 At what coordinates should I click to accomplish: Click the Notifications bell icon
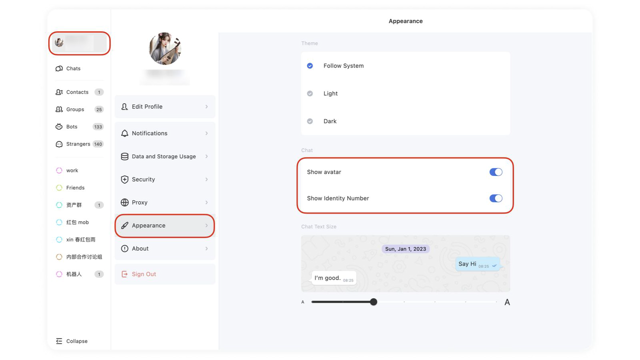point(124,133)
